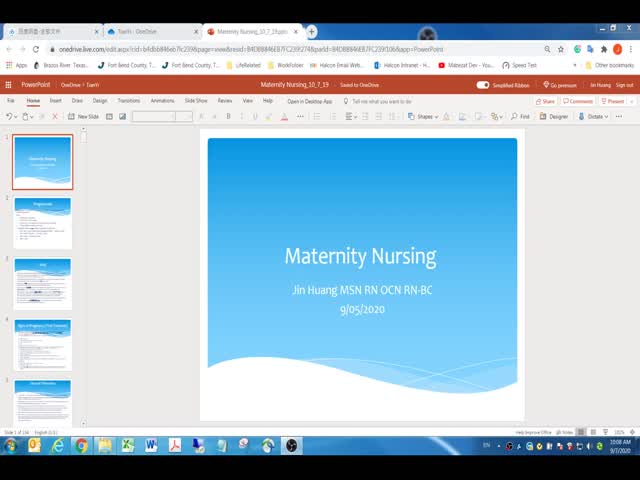Click the Undo arrow icon
Viewport: 640px width, 480px height.
[x=9, y=117]
